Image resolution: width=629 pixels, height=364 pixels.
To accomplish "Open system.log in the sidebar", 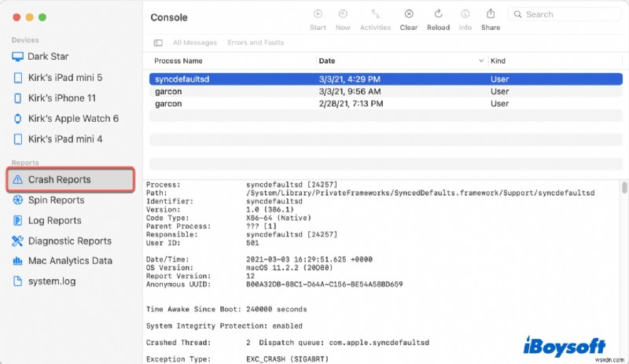I will point(44,281).
